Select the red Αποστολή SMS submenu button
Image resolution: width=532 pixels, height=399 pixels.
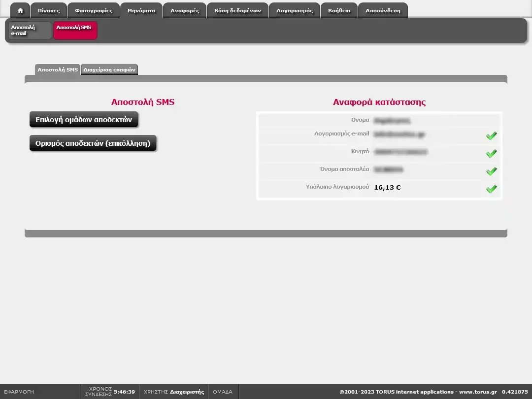75,31
